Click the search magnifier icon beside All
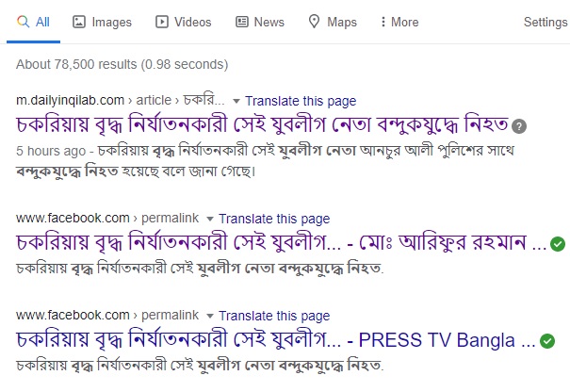The height and width of the screenshot is (392, 570). (23, 22)
